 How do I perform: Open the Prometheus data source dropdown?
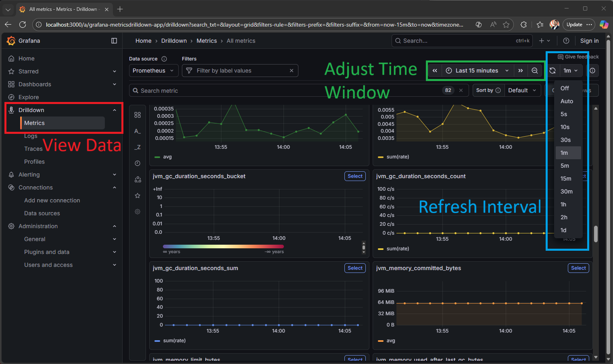pos(153,71)
